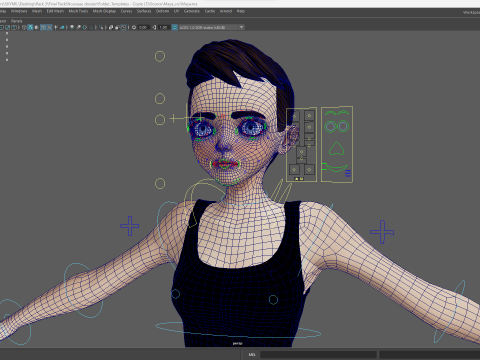Select green mouth curve face control
This screenshot has width=480, height=360.
coord(336,167)
